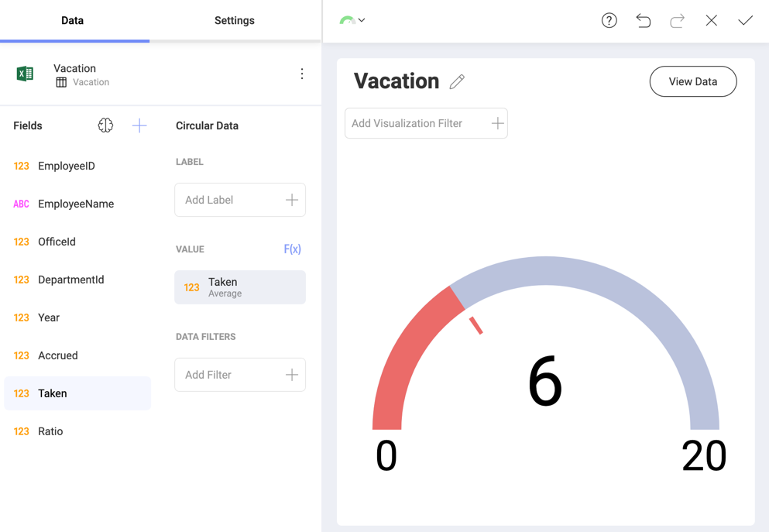Open the gauge visualization type dropdown

click(x=352, y=20)
